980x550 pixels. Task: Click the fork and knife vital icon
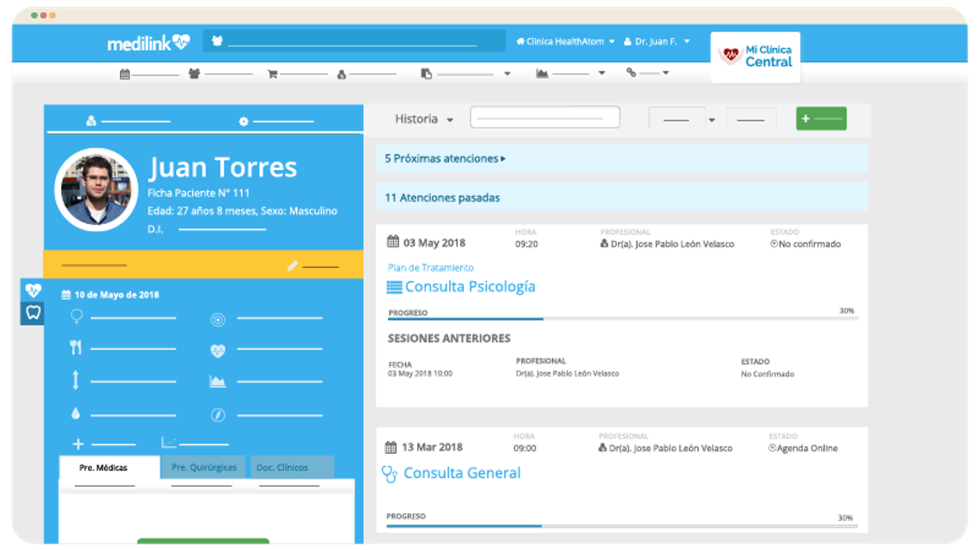click(76, 347)
